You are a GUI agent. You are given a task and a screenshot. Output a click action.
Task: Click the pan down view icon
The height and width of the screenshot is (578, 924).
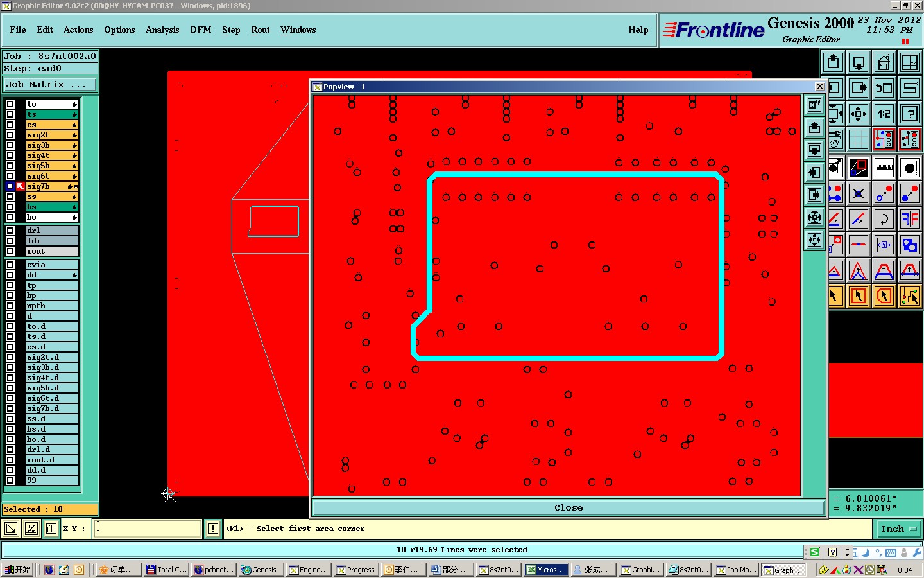click(x=859, y=62)
